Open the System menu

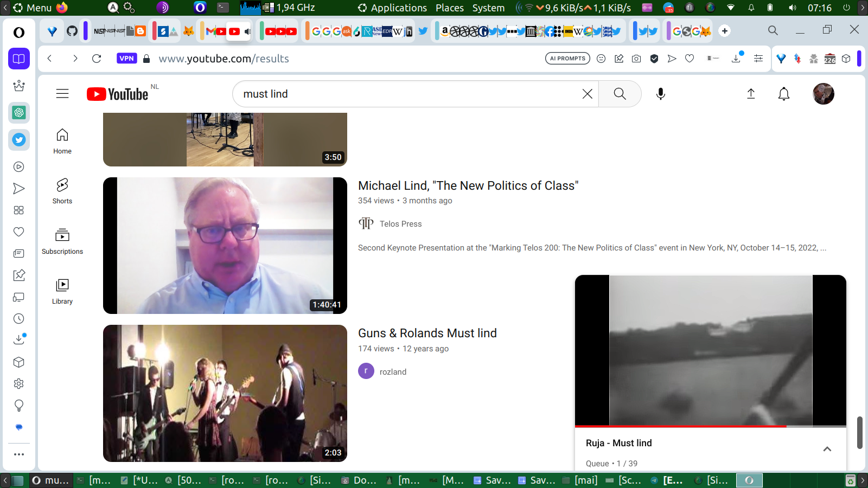488,8
